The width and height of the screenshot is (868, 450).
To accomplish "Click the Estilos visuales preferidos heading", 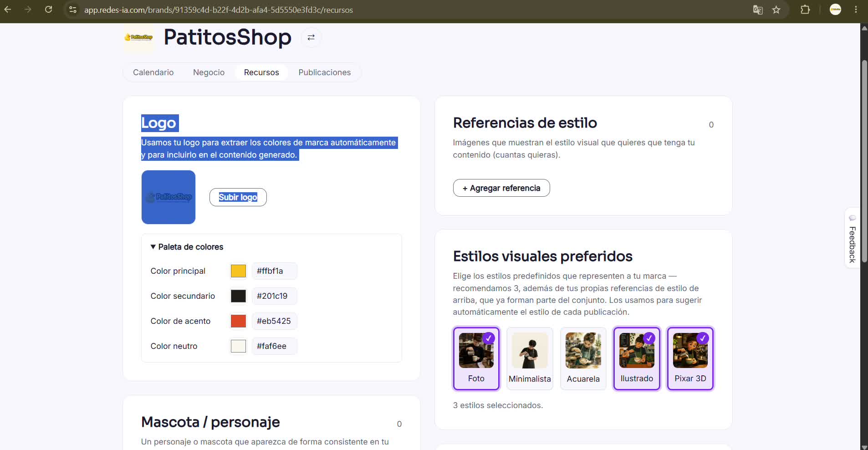I will click(543, 256).
